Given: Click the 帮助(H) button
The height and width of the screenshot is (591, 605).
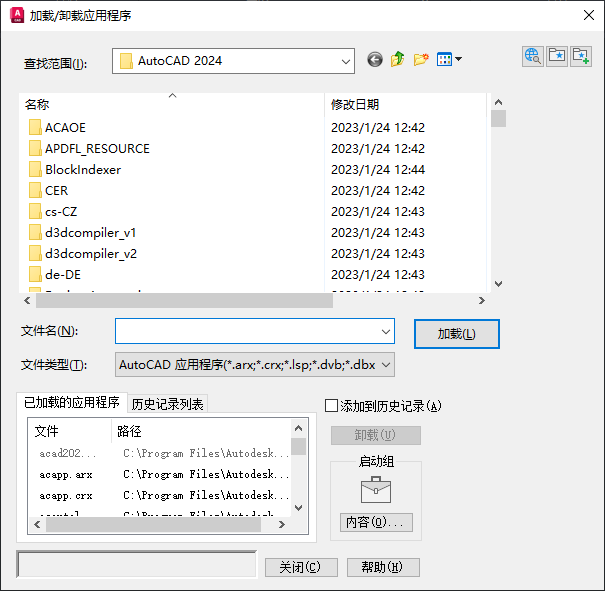Looking at the screenshot, I should [383, 567].
